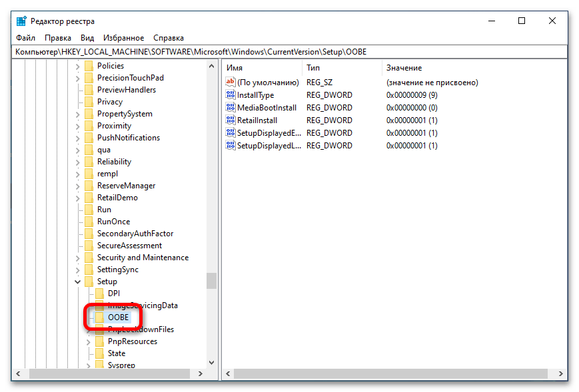Click tree pane scroll up arrow
The image size is (579, 392).
point(212,66)
